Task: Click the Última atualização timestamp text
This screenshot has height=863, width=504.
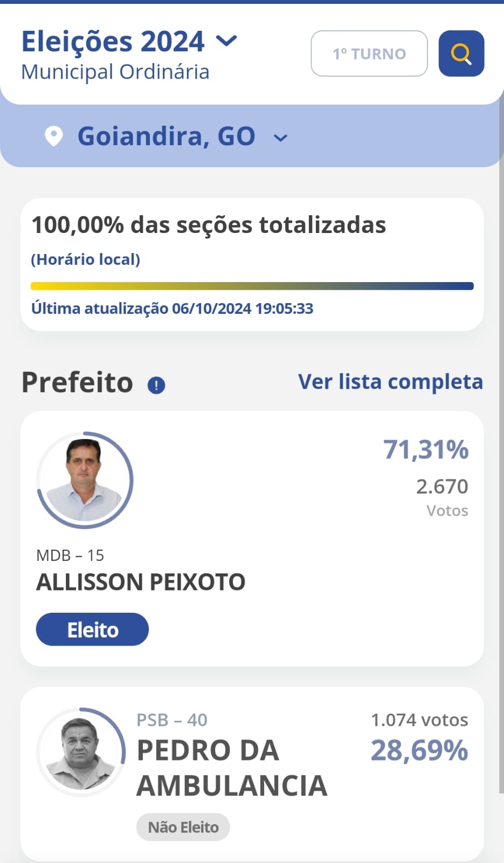Action: click(172, 309)
